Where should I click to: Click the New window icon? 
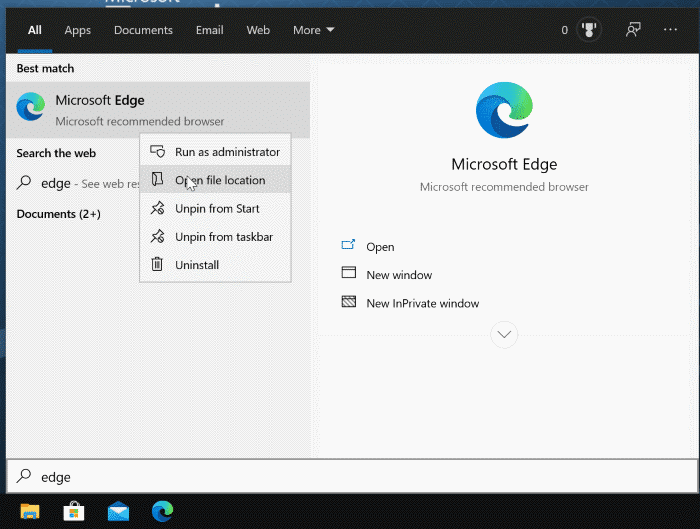tap(349, 272)
